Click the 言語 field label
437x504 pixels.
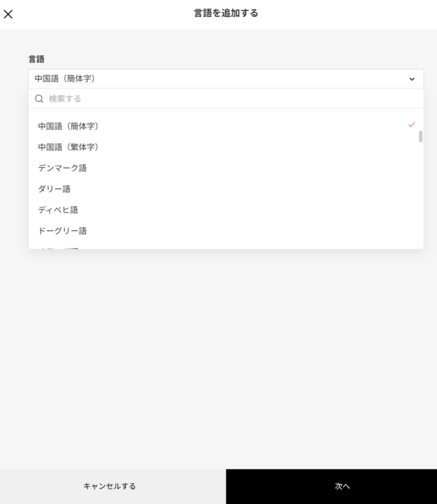pyautogui.click(x=36, y=59)
